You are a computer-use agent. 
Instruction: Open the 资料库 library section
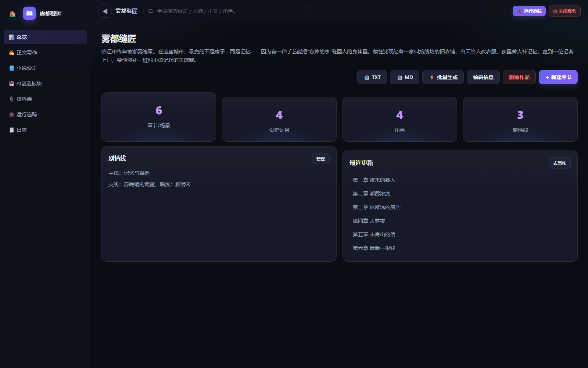45,99
